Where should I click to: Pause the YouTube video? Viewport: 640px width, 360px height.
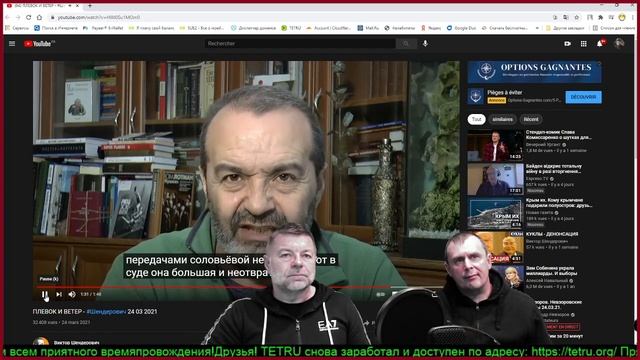point(44,294)
